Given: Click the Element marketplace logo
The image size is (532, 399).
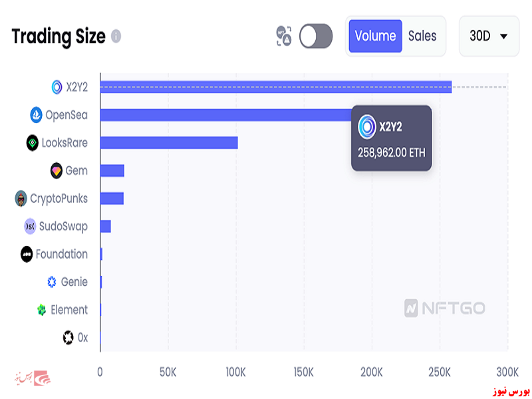Looking at the screenshot, I should tap(41, 310).
